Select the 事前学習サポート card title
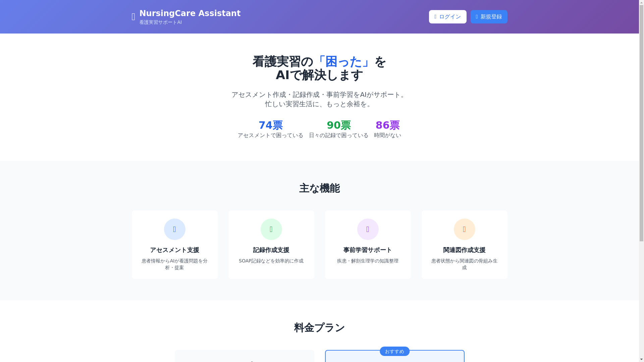 point(368,250)
